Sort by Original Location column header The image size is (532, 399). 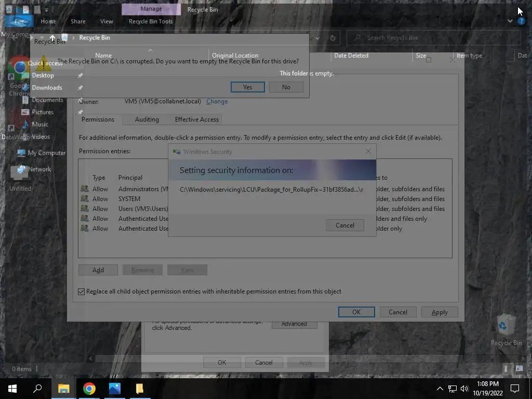tap(235, 56)
